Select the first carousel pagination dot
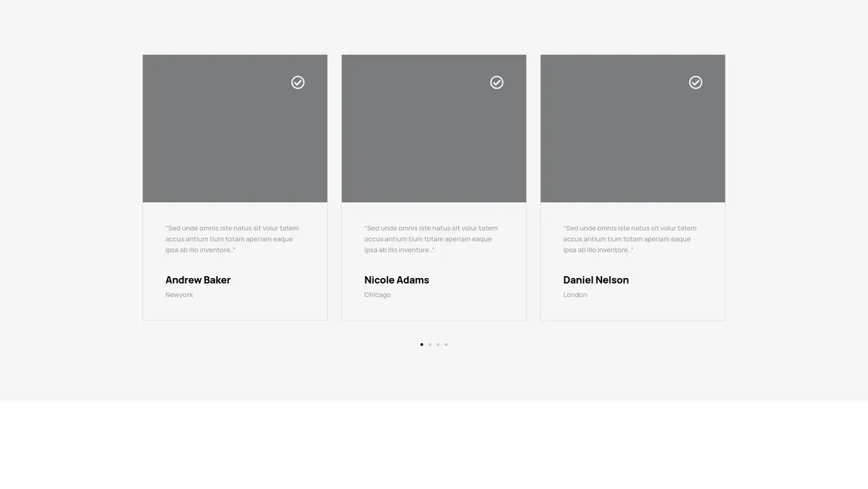868x489 pixels. [422, 344]
